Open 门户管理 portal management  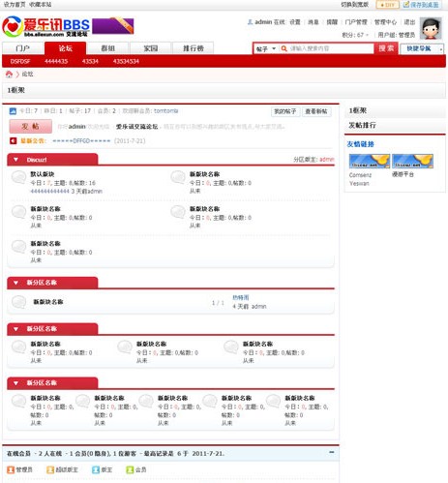(356, 22)
